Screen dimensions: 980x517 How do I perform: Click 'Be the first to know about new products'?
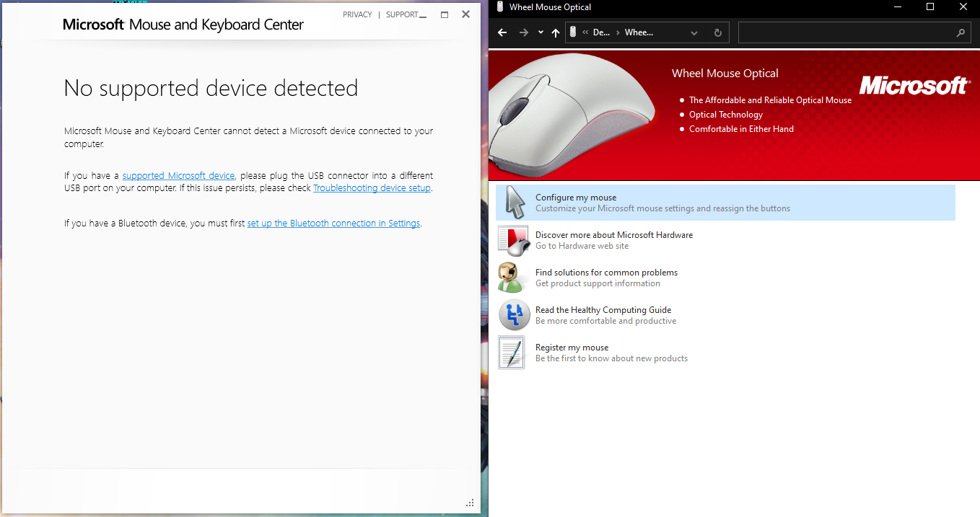[x=611, y=358]
